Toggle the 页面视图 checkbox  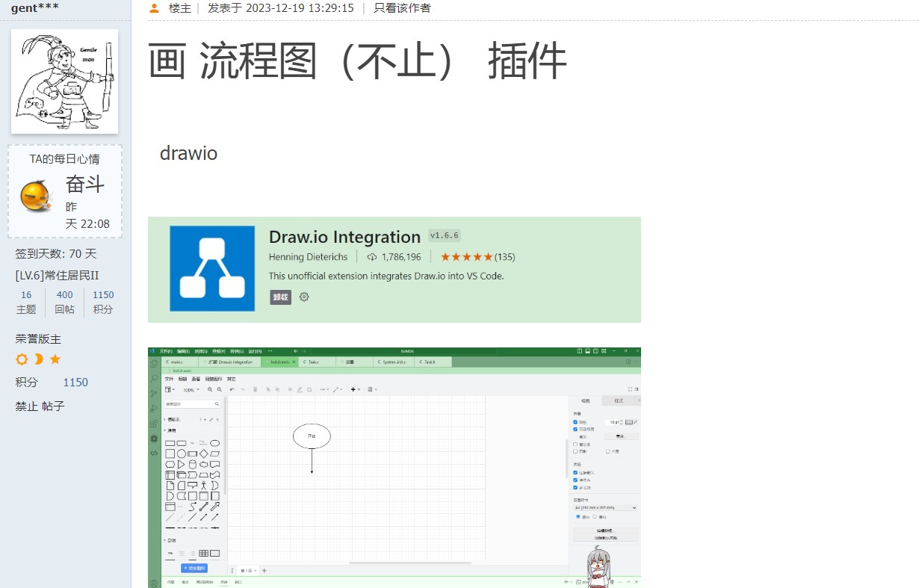(x=575, y=429)
